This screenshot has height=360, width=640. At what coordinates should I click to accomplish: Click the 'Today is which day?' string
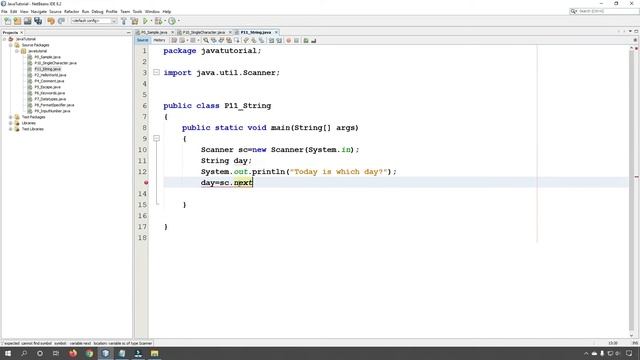click(338, 171)
